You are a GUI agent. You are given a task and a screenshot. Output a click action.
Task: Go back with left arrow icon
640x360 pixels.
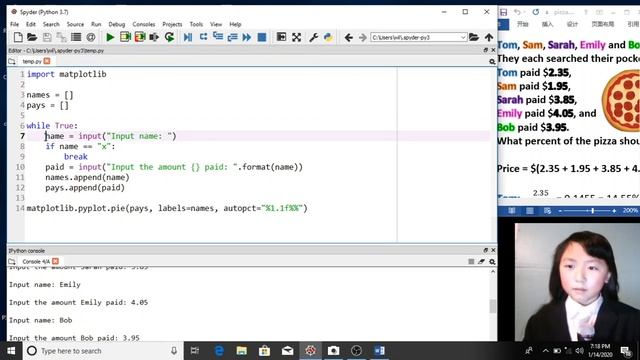click(x=348, y=38)
